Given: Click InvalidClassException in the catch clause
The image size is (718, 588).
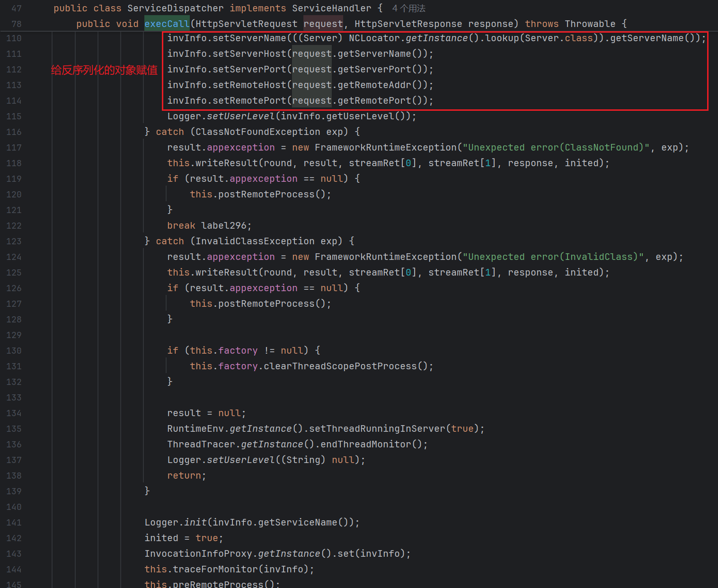Looking at the screenshot, I should [255, 241].
